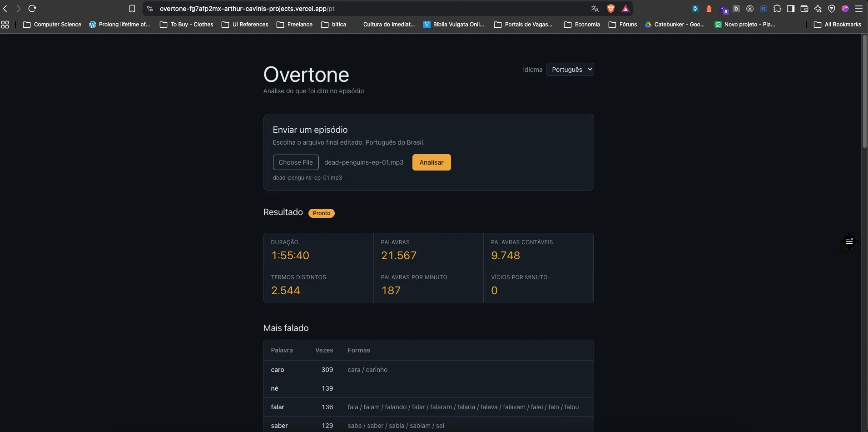
Task: Click the gray 'b' extension icon
Action: 736,9
